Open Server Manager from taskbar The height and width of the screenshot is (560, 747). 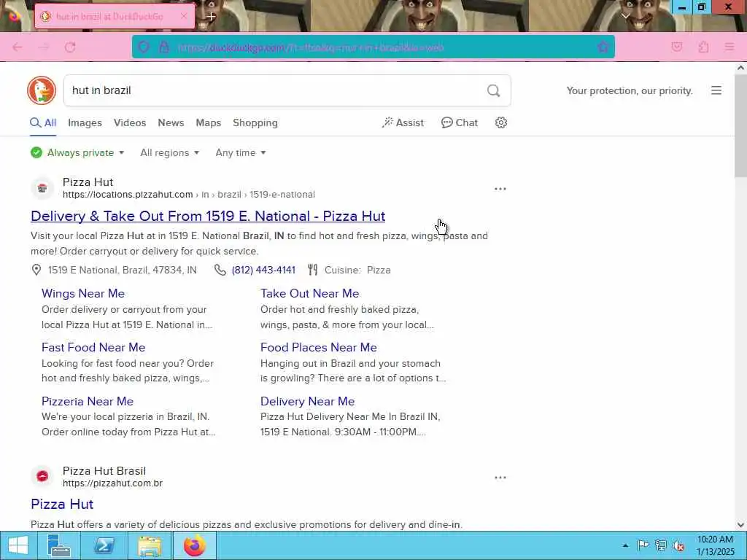(59, 545)
